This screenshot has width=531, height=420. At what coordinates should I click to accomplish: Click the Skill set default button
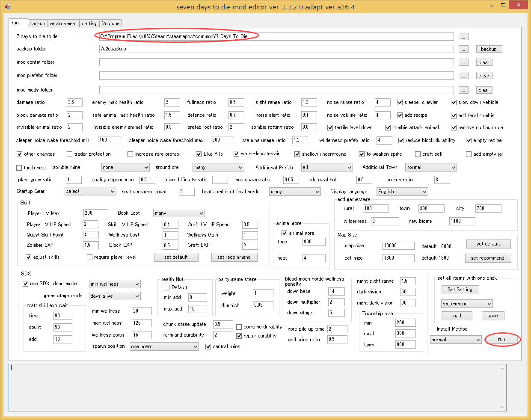click(x=176, y=257)
